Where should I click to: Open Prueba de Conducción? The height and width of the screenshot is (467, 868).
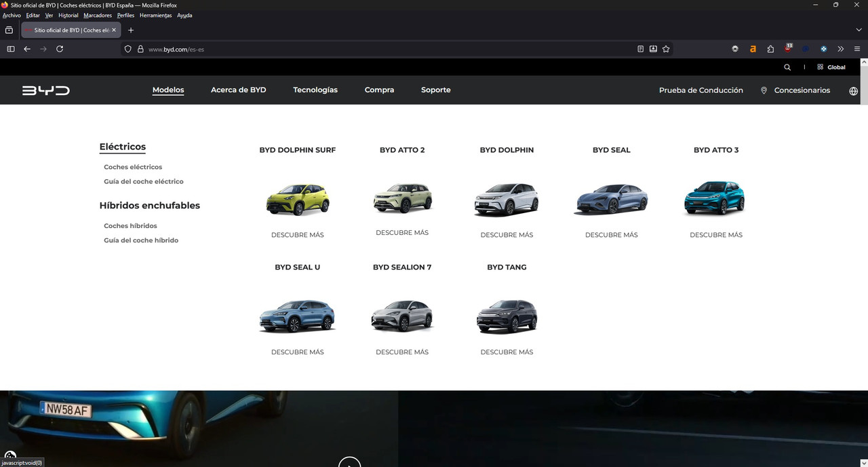(x=701, y=90)
